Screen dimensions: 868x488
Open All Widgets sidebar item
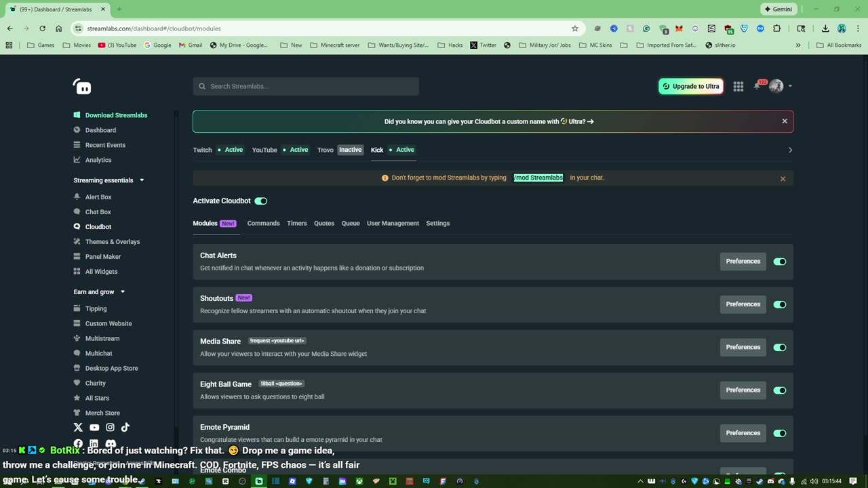(96, 272)
